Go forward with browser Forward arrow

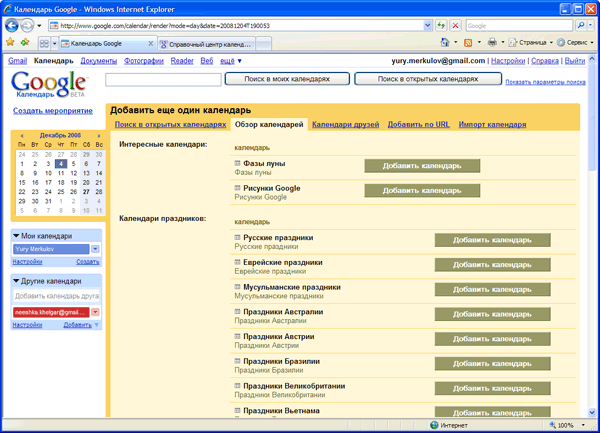(27, 26)
